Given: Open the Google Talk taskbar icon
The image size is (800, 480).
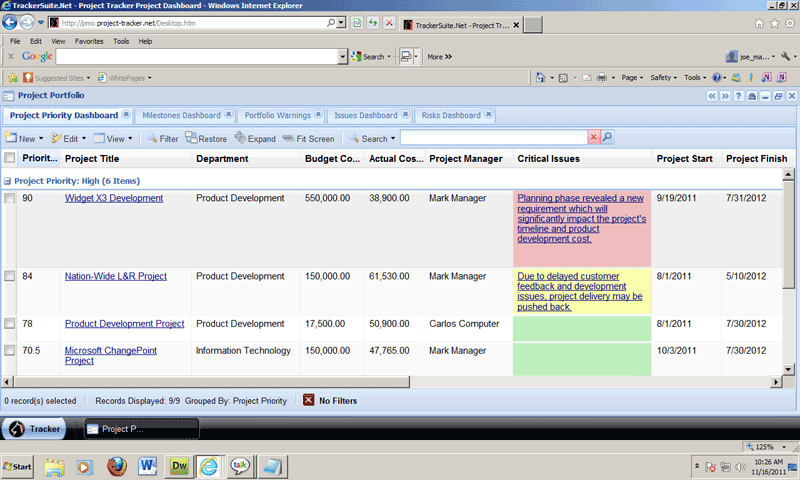Looking at the screenshot, I should [240, 466].
